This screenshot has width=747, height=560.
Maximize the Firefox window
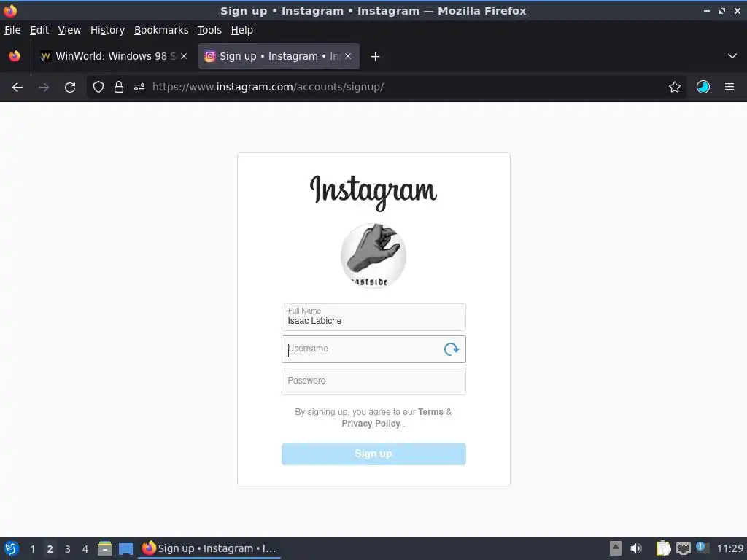722,11
